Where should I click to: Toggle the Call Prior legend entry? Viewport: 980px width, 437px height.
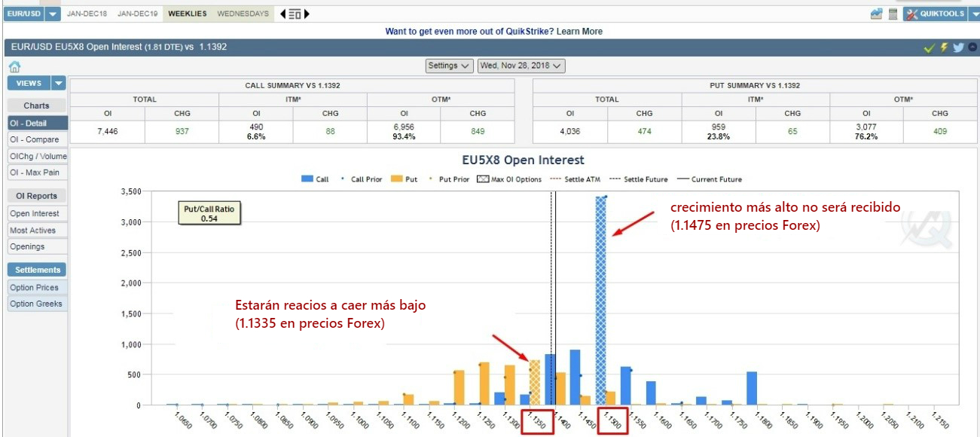click(362, 179)
